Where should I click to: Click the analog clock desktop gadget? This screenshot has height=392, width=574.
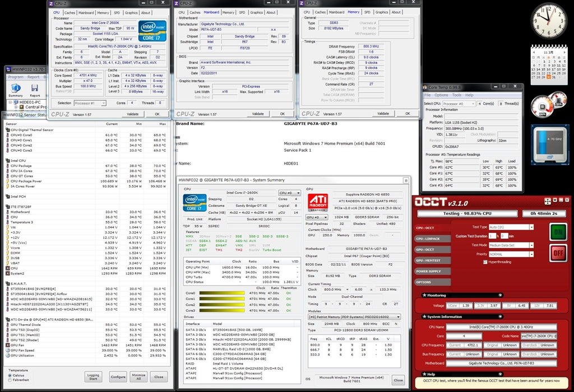pos(549,21)
